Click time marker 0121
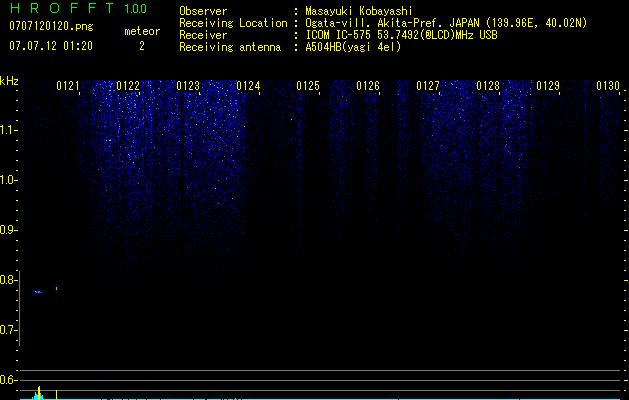This screenshot has width=629, height=400. point(67,85)
